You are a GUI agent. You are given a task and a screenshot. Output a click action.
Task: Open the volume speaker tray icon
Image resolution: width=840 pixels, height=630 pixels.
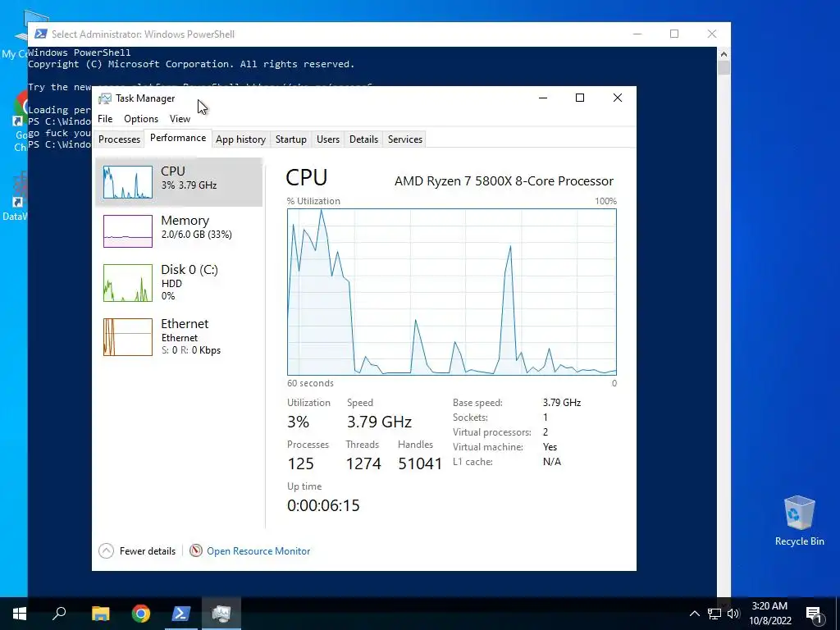pos(733,614)
